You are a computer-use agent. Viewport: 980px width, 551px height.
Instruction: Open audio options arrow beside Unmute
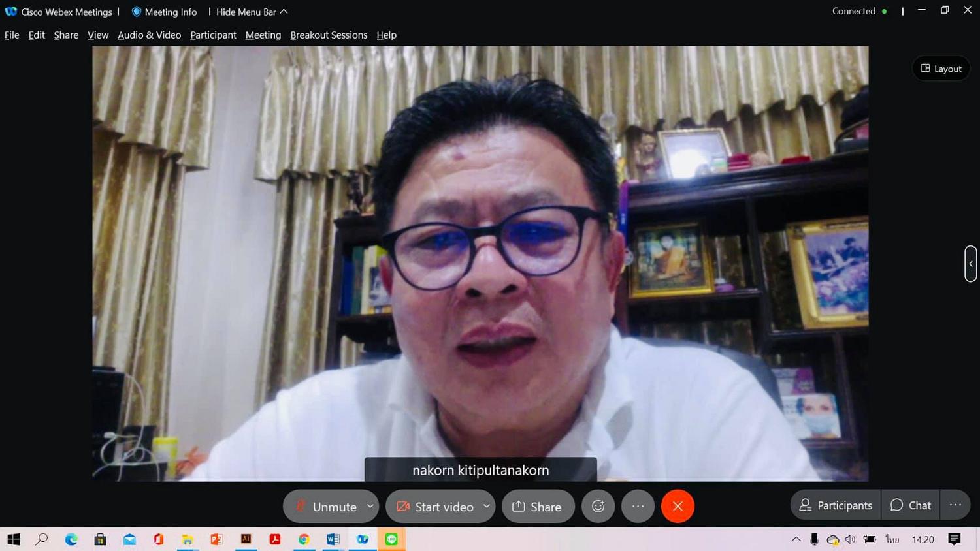pyautogui.click(x=370, y=506)
